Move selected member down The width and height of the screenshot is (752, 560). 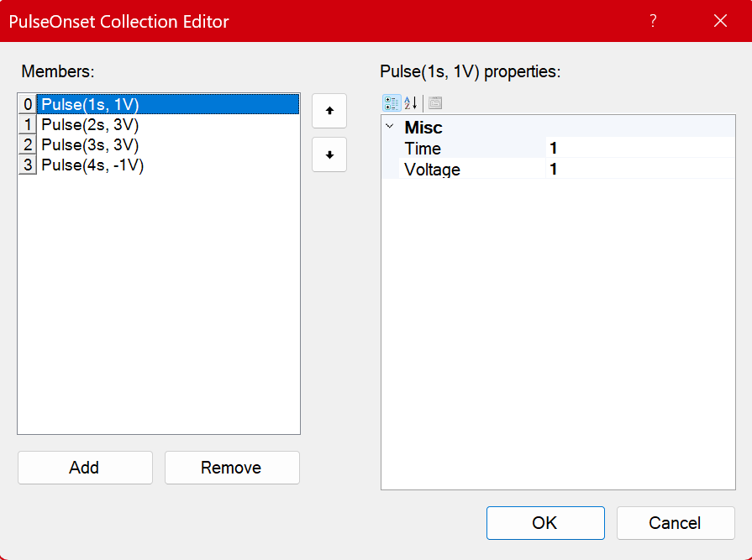(x=329, y=154)
